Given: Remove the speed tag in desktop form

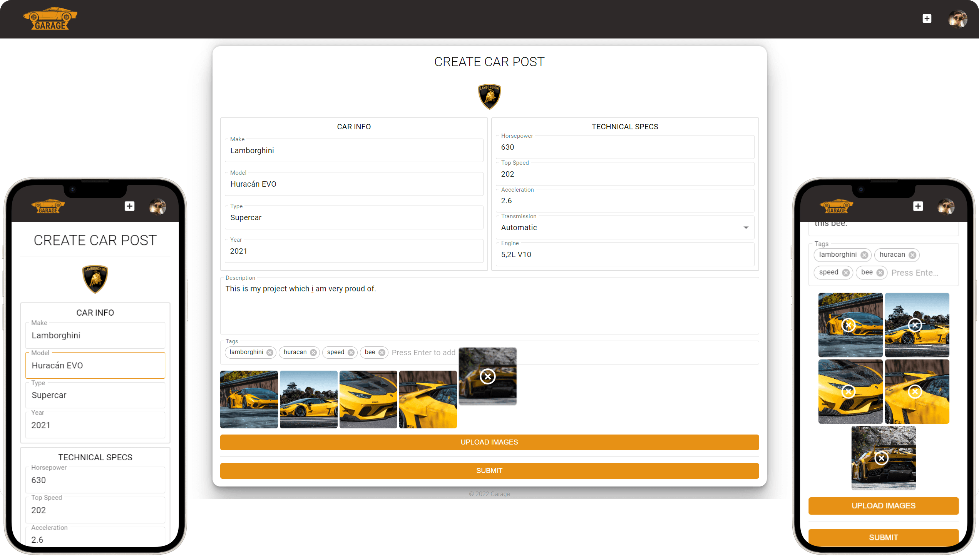Looking at the screenshot, I should coord(351,353).
